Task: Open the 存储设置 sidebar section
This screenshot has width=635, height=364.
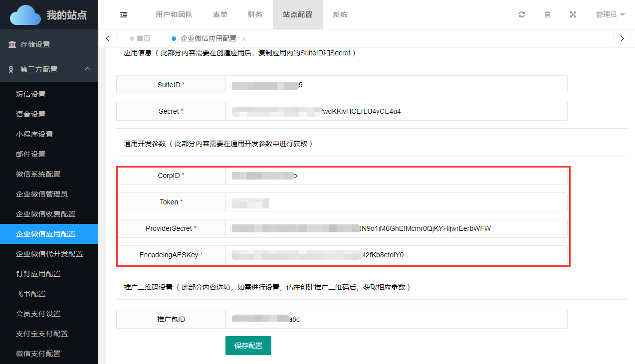Action: (x=35, y=44)
